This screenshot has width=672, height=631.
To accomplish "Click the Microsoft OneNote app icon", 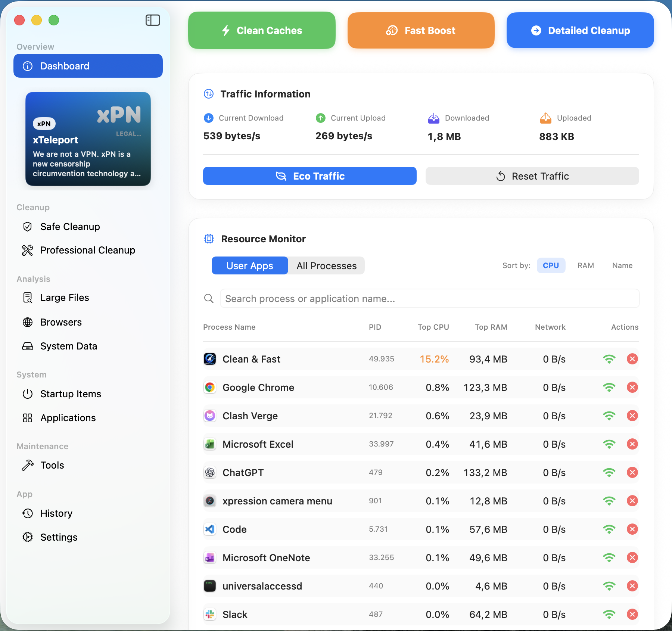I will click(210, 557).
